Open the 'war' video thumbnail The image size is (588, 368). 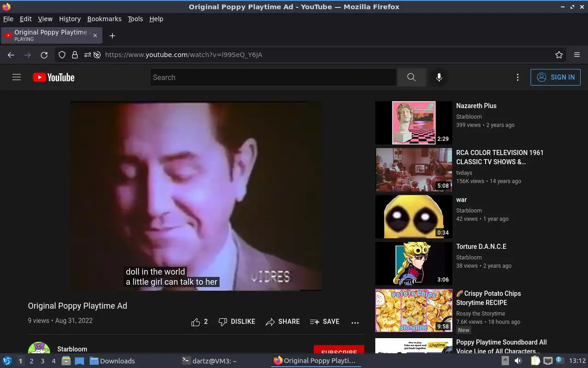[x=414, y=217]
